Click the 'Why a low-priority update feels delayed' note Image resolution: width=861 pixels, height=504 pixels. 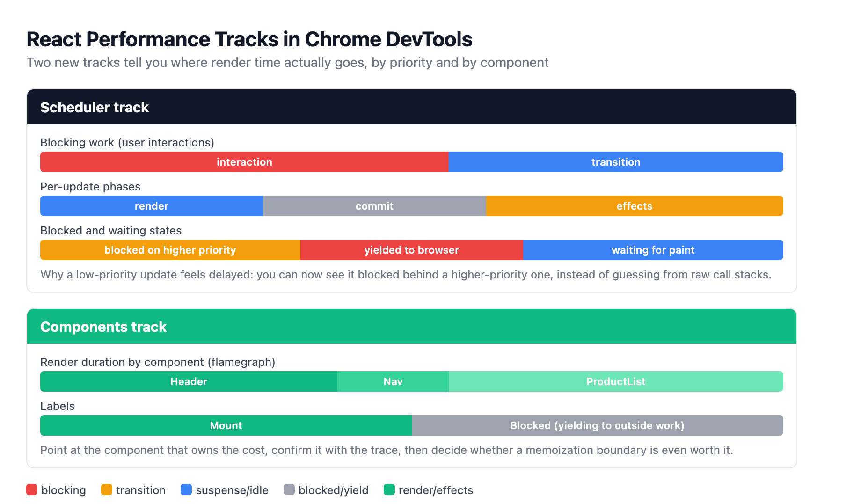tap(406, 275)
